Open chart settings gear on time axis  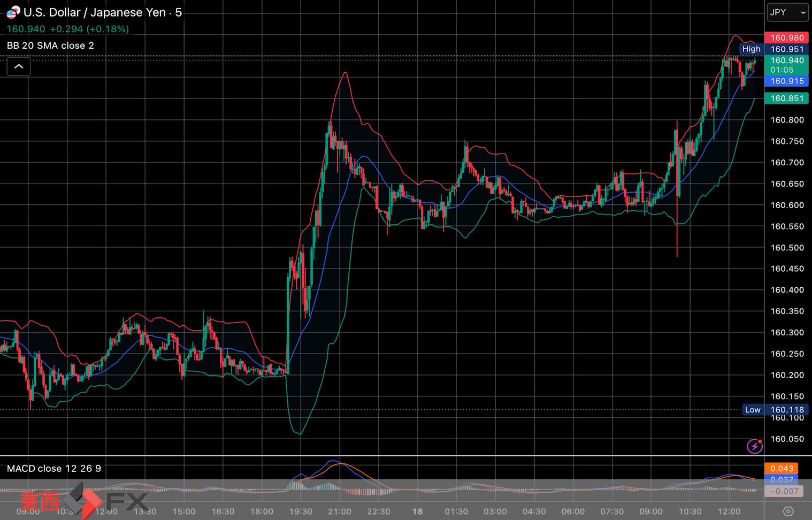788,511
